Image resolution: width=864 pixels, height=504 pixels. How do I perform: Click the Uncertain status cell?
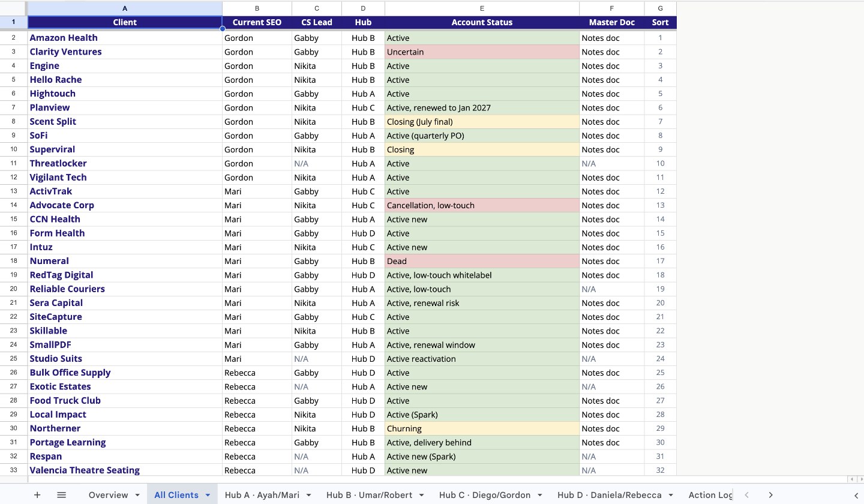[482, 52]
